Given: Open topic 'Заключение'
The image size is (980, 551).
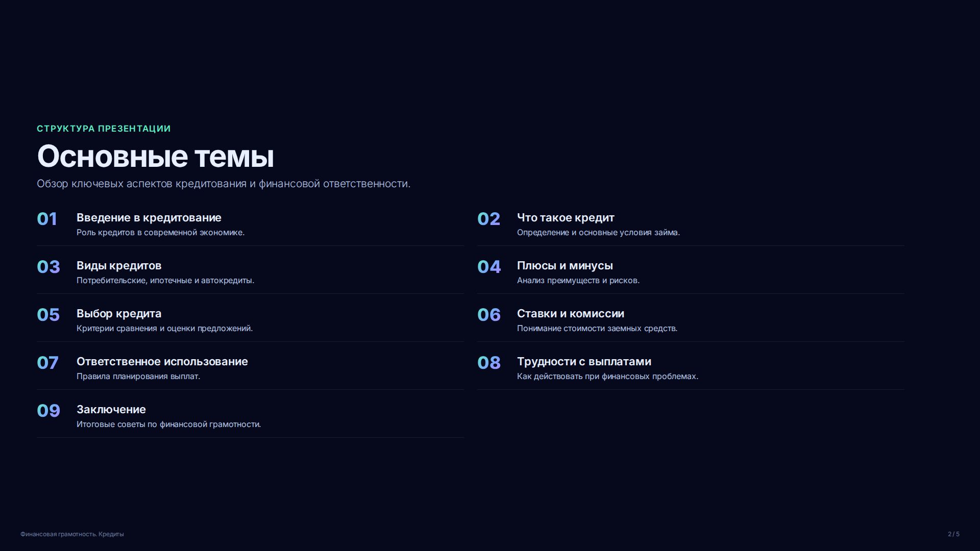Looking at the screenshot, I should click(x=111, y=410).
